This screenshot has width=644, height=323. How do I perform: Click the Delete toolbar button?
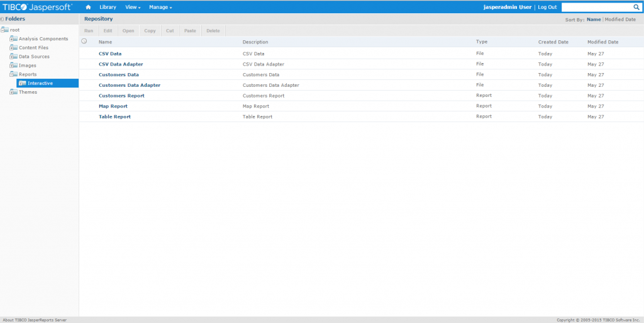tap(213, 31)
